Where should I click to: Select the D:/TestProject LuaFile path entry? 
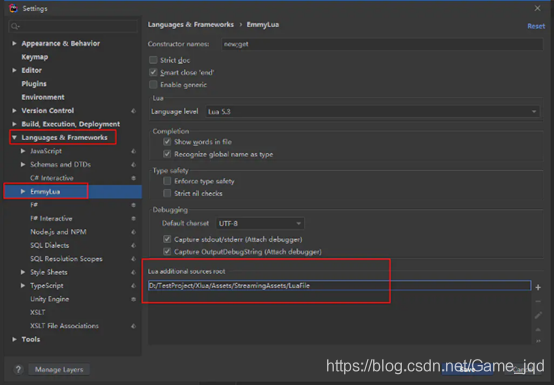point(339,286)
